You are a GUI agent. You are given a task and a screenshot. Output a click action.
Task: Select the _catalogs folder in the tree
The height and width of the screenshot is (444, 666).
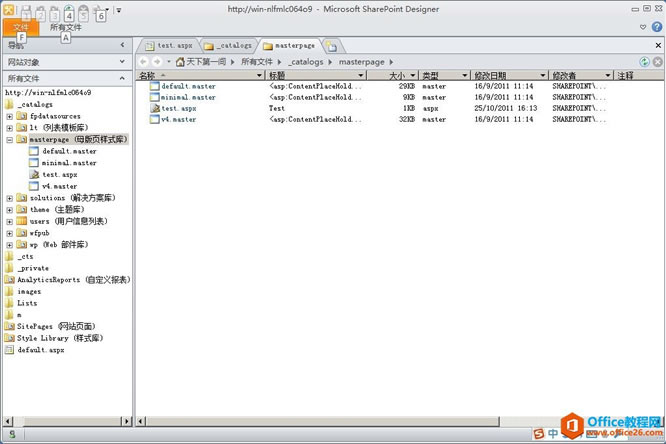[x=29, y=105]
